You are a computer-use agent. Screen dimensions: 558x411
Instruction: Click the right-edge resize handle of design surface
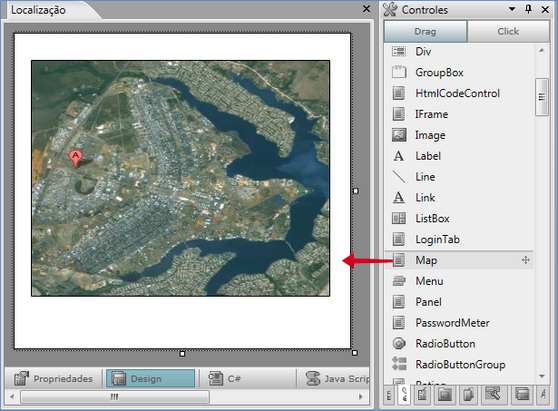point(355,191)
